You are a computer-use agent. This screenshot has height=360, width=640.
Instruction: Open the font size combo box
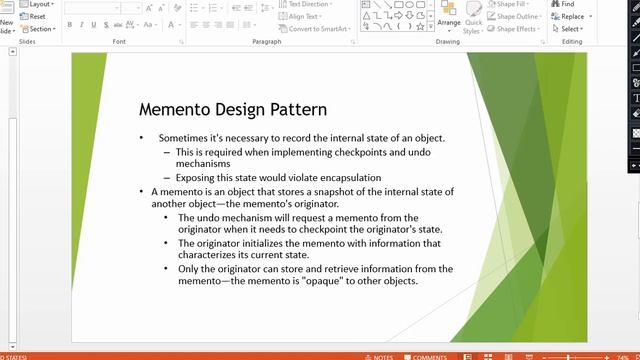pos(131,8)
